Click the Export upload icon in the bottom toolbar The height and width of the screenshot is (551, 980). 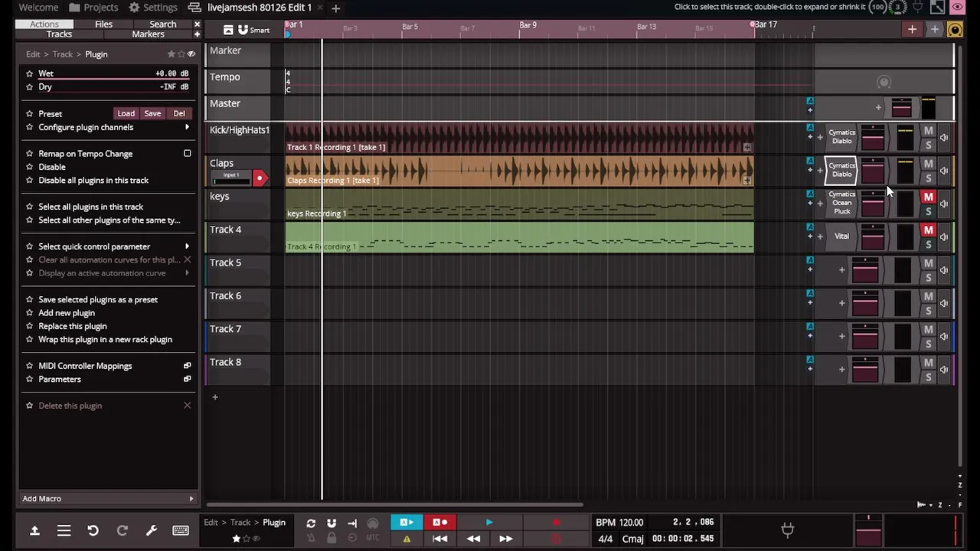34,530
